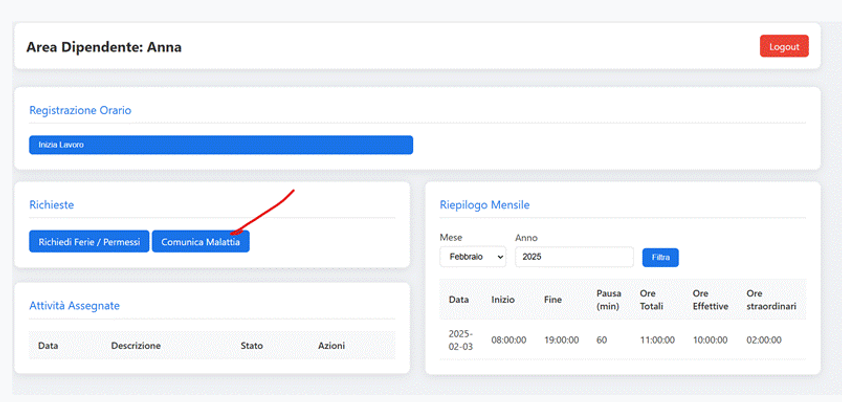
Task: Select the Pausa (min) column header
Action: (x=610, y=299)
